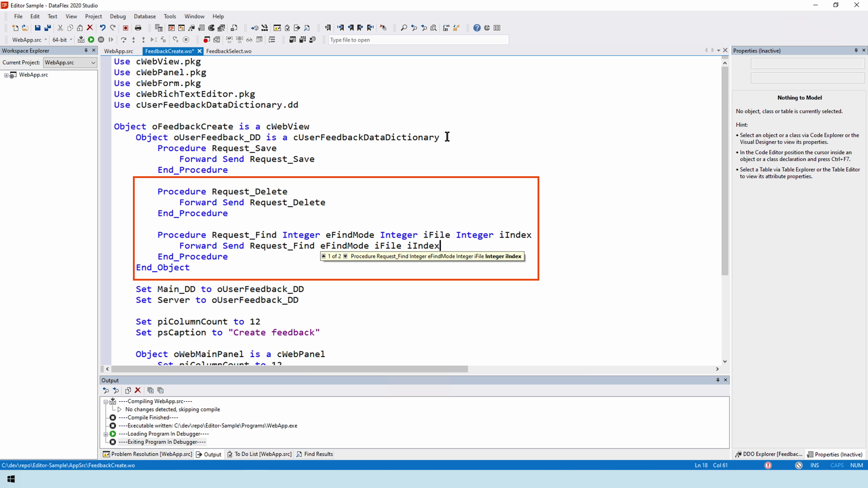Toggle pin on Properties panel

[x=856, y=51]
